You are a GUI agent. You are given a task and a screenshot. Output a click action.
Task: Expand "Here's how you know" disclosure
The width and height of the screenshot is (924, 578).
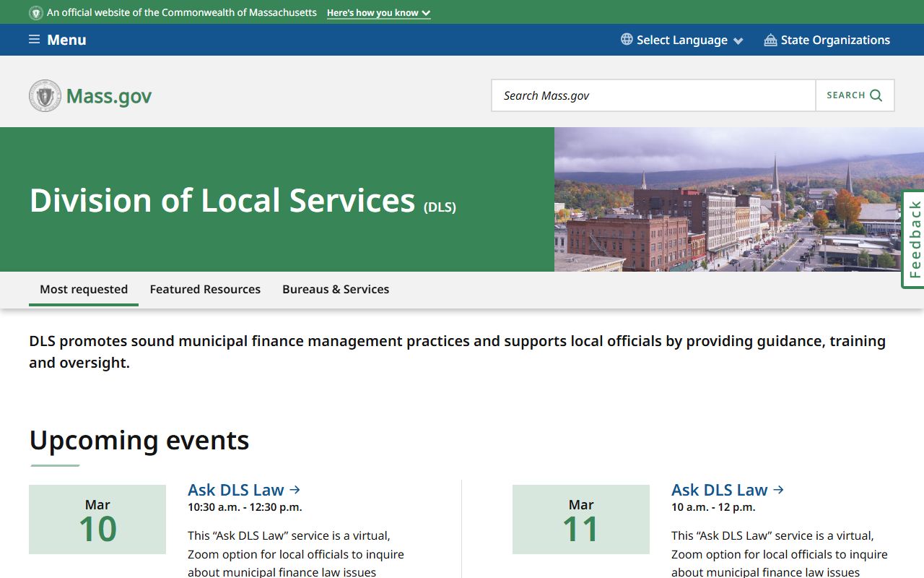click(378, 13)
